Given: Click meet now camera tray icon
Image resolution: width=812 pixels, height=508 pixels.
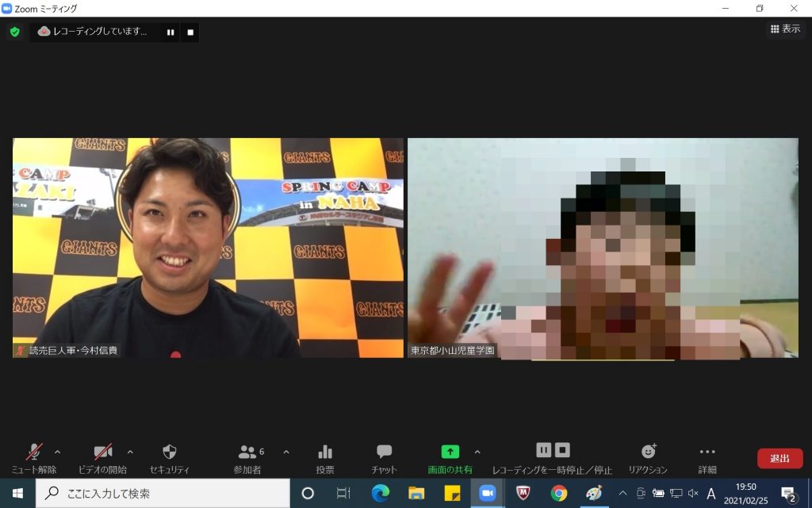Looking at the screenshot, I should tap(641, 494).
